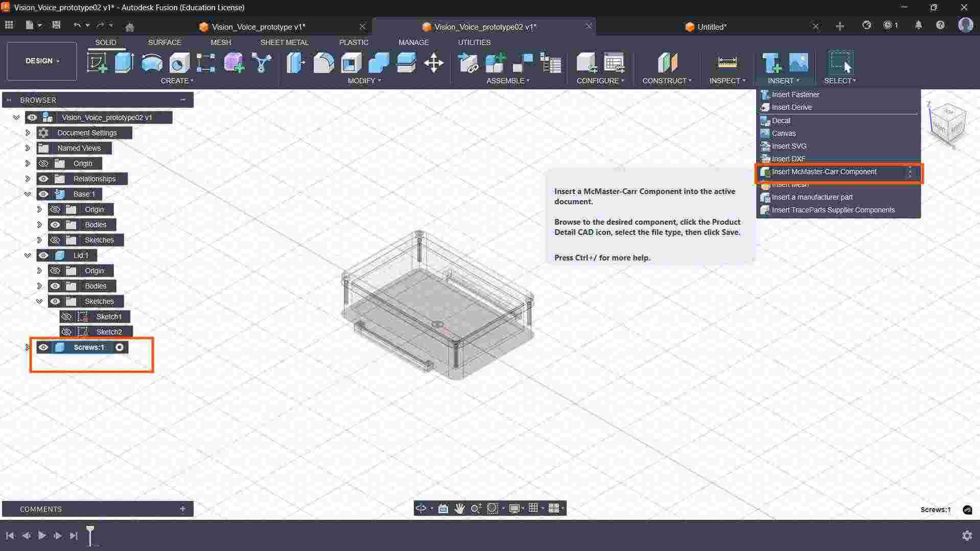Select the Pan hand tool
This screenshot has width=980, height=551.
(459, 508)
